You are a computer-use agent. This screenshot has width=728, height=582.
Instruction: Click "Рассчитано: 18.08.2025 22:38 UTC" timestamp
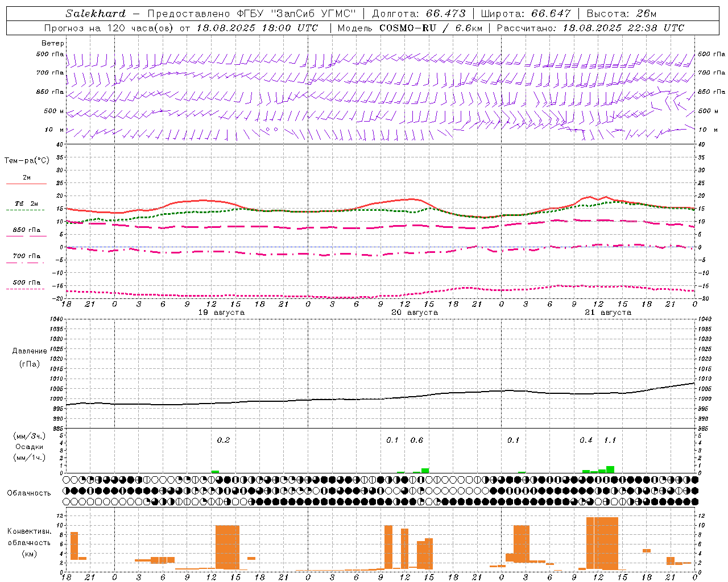pos(590,28)
